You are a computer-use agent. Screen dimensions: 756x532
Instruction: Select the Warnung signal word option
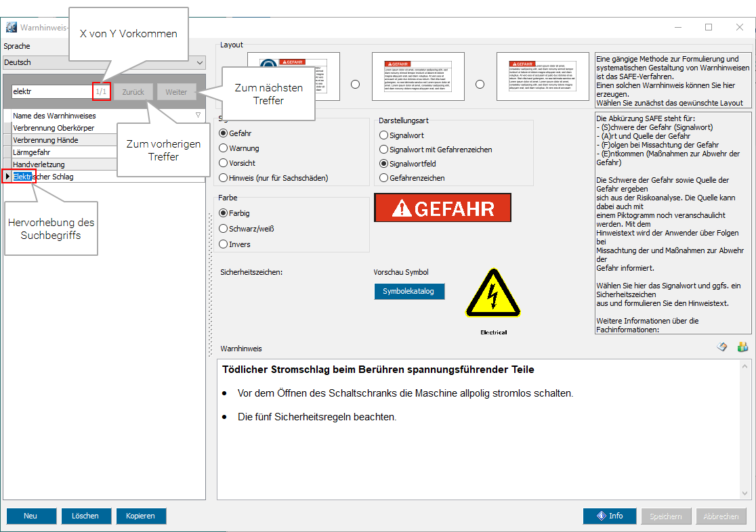[x=224, y=148]
